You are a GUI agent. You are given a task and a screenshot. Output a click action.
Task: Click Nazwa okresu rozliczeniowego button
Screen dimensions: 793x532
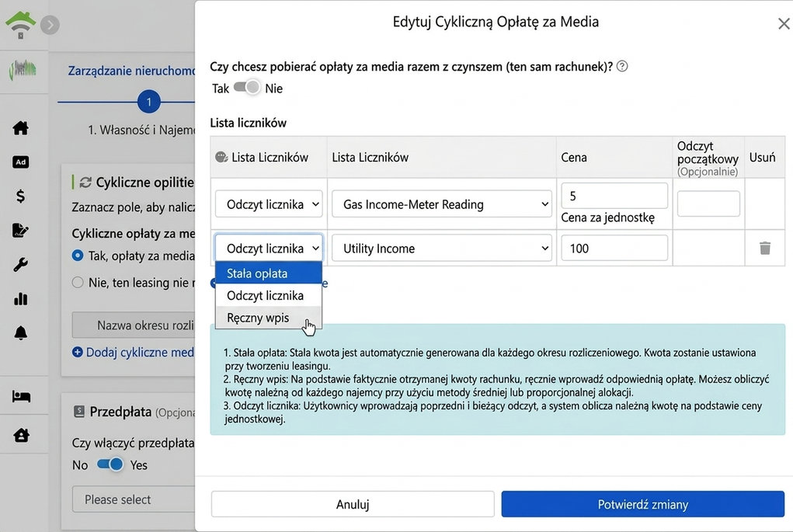coord(134,325)
